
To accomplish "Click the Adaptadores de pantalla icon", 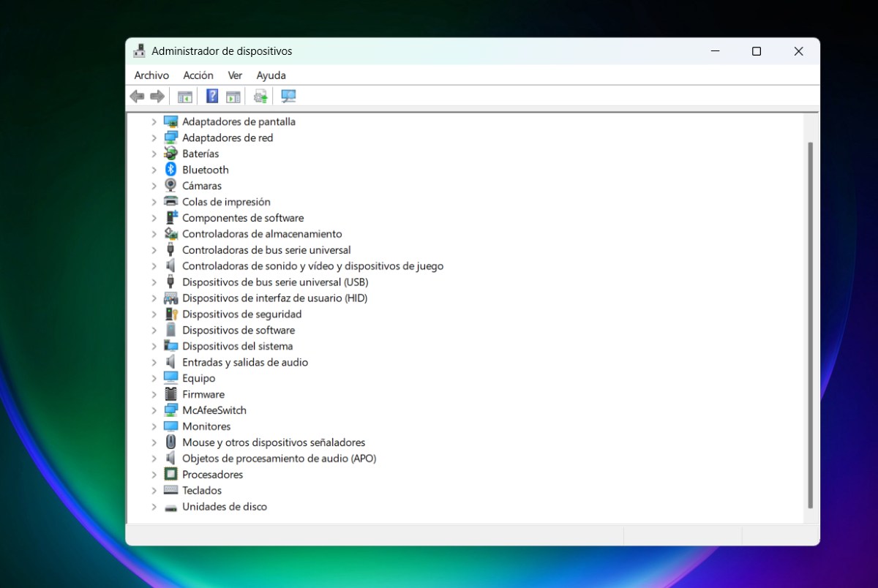I will (170, 121).
